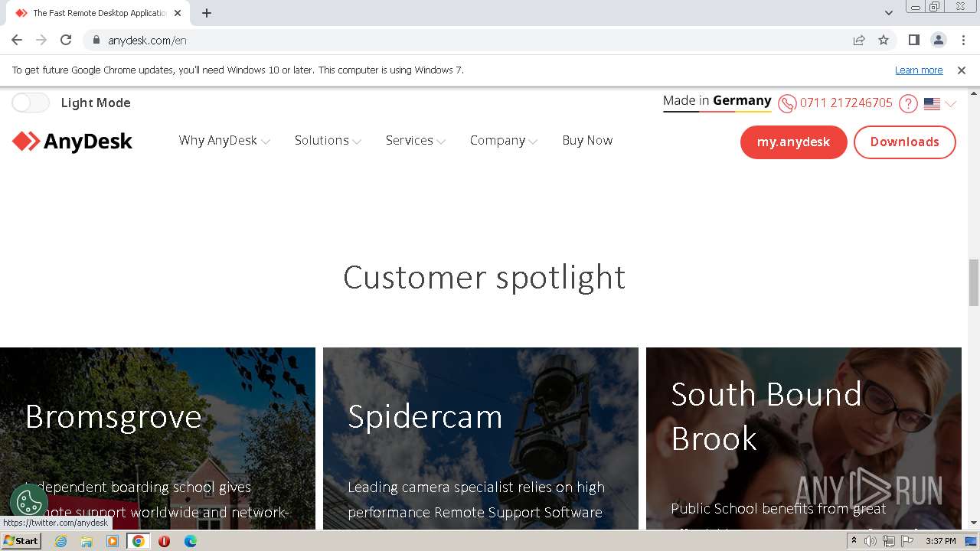Open the cookie settings icon

point(29,503)
